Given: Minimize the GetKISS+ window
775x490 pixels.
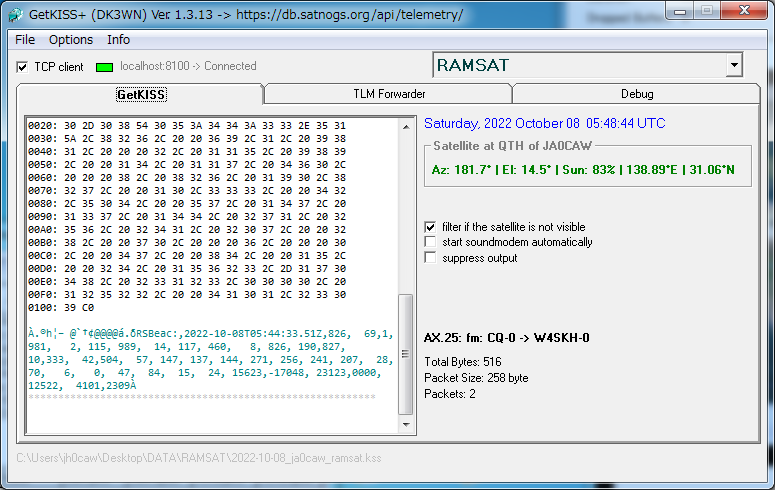Looking at the screenshot, I should 680,11.
